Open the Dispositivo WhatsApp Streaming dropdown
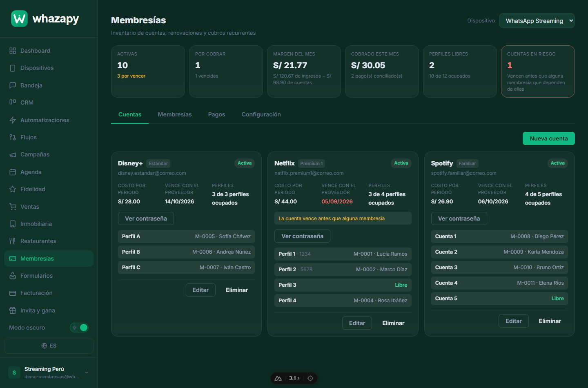The width and height of the screenshot is (588, 388). click(537, 21)
